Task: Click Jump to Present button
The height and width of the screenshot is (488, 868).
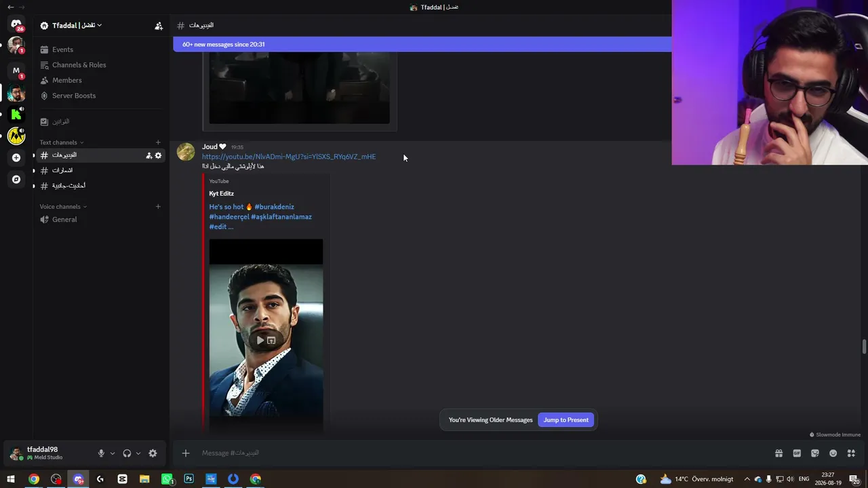Action: [566, 420]
